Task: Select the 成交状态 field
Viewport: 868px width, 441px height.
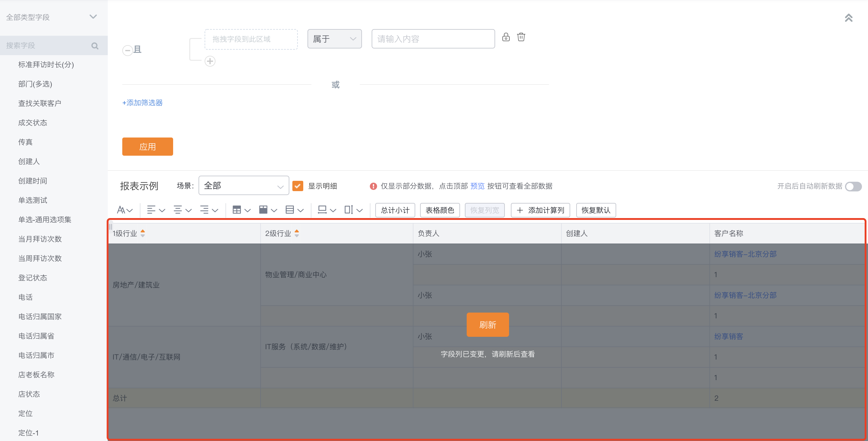Action: [33, 123]
